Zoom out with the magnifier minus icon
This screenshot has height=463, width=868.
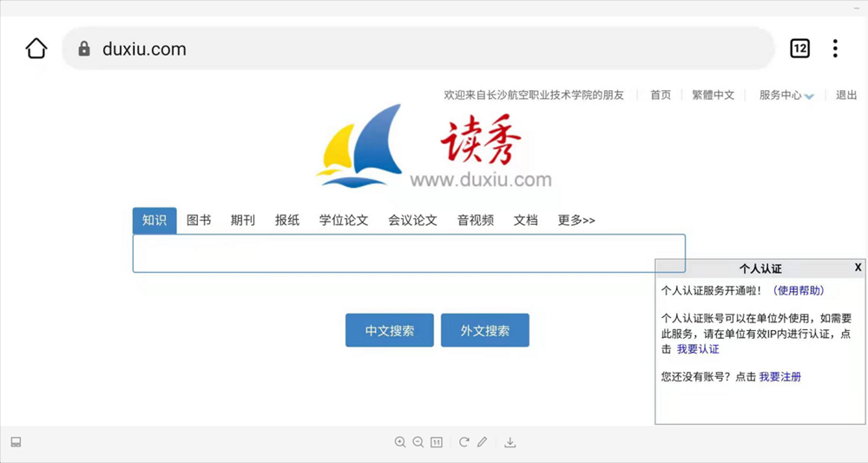pos(418,442)
